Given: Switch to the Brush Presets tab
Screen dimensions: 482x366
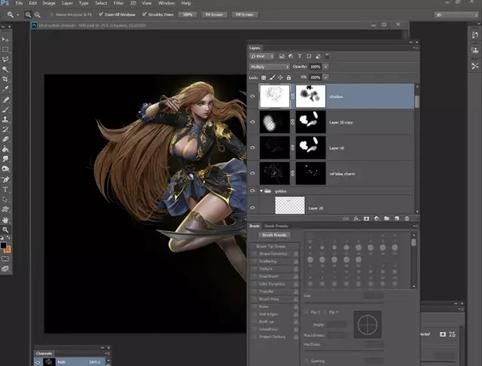Looking at the screenshot, I should [276, 226].
